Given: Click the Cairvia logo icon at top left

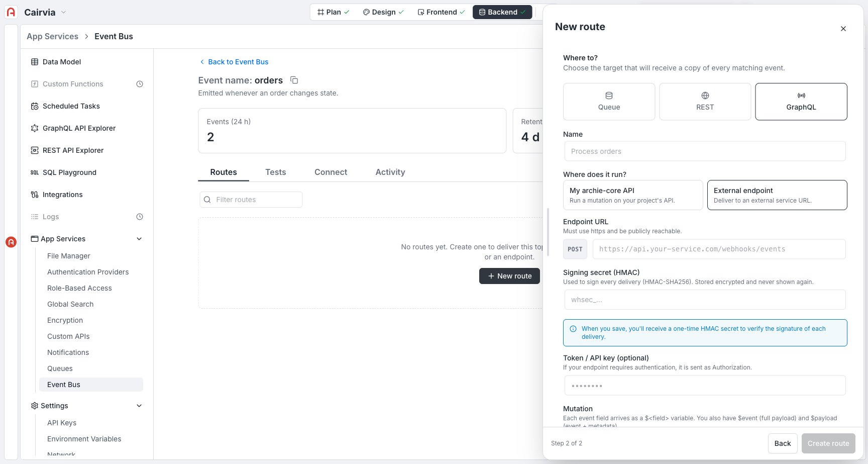Looking at the screenshot, I should pyautogui.click(x=11, y=12).
